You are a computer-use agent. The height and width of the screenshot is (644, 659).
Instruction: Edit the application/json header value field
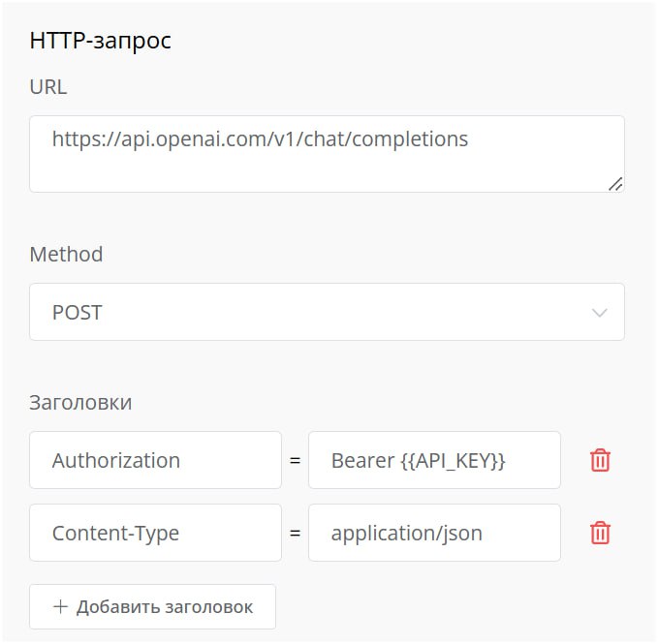point(433,533)
